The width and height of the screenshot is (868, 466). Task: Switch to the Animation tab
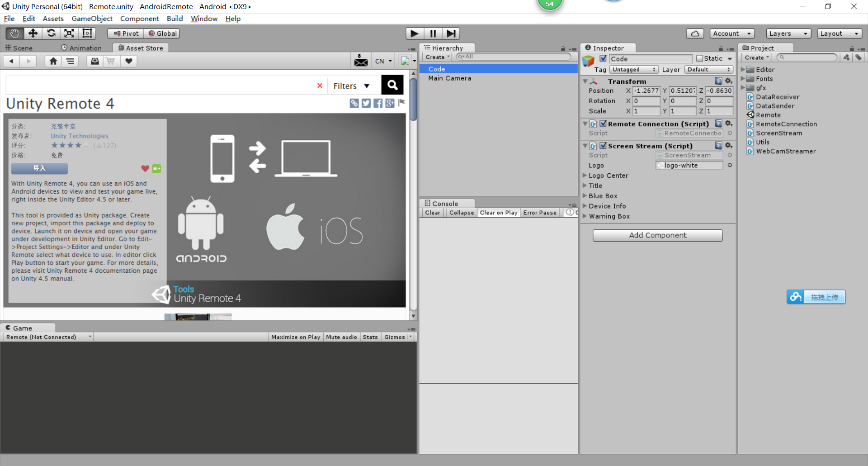click(81, 48)
